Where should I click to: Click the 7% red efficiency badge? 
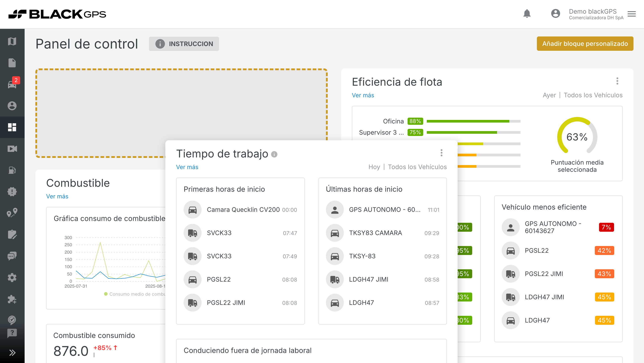606,227
